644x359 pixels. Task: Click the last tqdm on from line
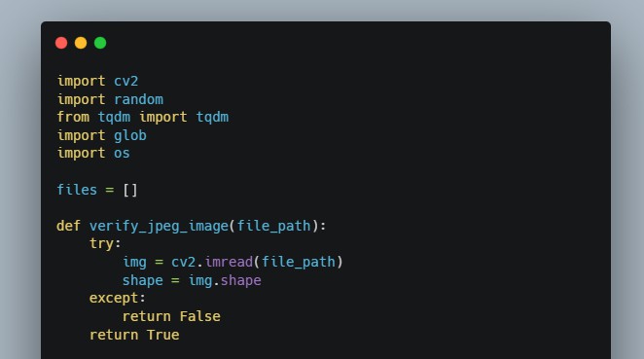(x=212, y=118)
